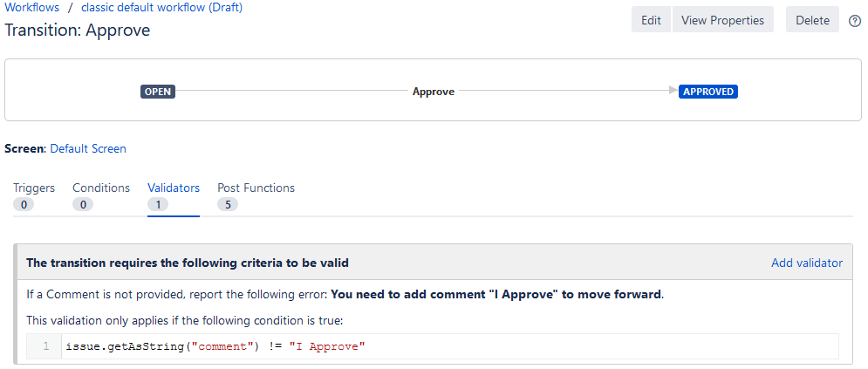Image resolution: width=868 pixels, height=369 pixels.
Task: Switch to the Conditions tab
Action: (101, 188)
